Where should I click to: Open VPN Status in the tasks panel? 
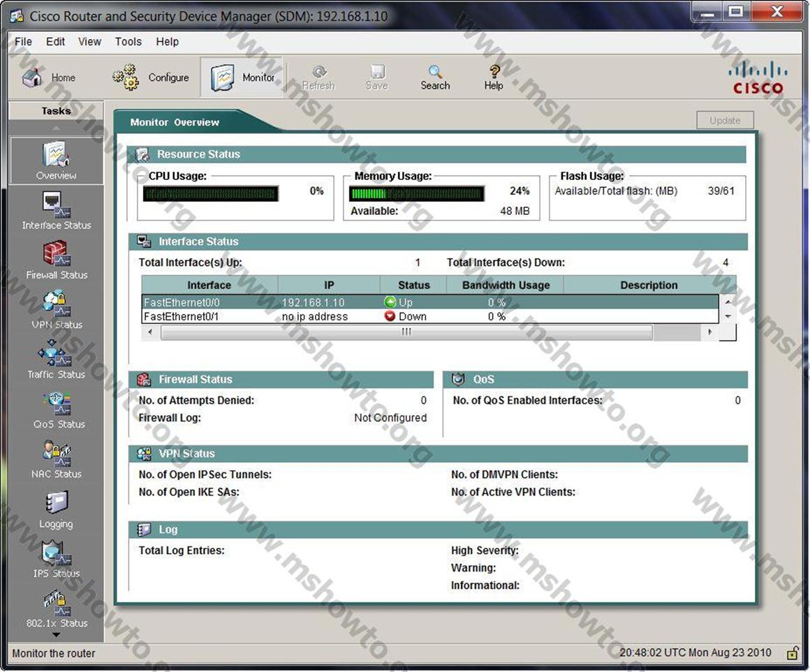tap(57, 310)
